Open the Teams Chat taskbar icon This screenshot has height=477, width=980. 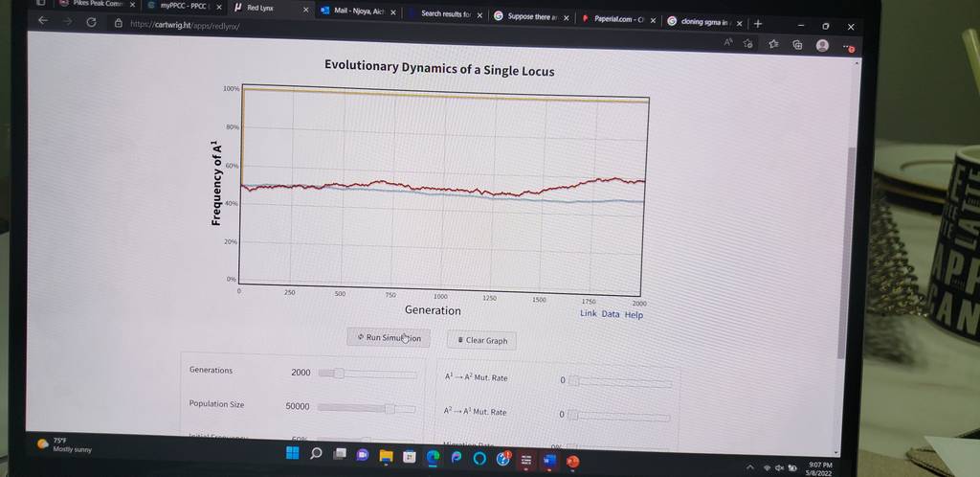[363, 456]
